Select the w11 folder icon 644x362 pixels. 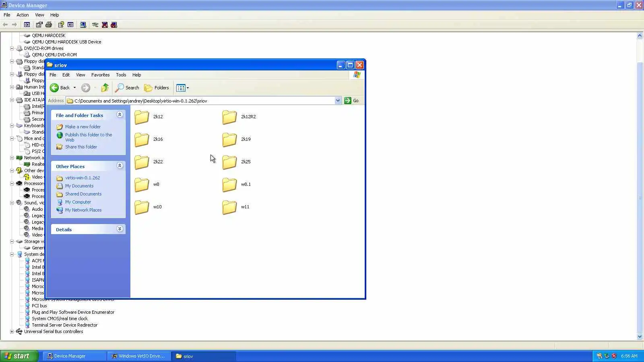click(x=229, y=207)
